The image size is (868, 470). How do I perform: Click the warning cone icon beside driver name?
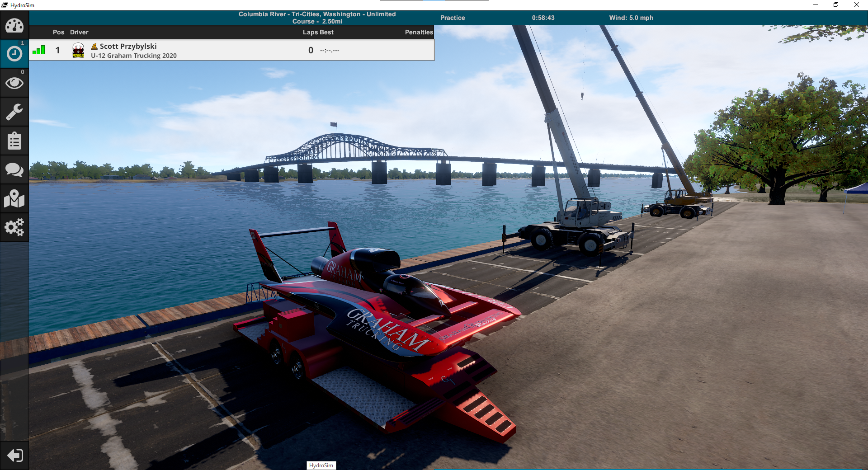coord(94,47)
